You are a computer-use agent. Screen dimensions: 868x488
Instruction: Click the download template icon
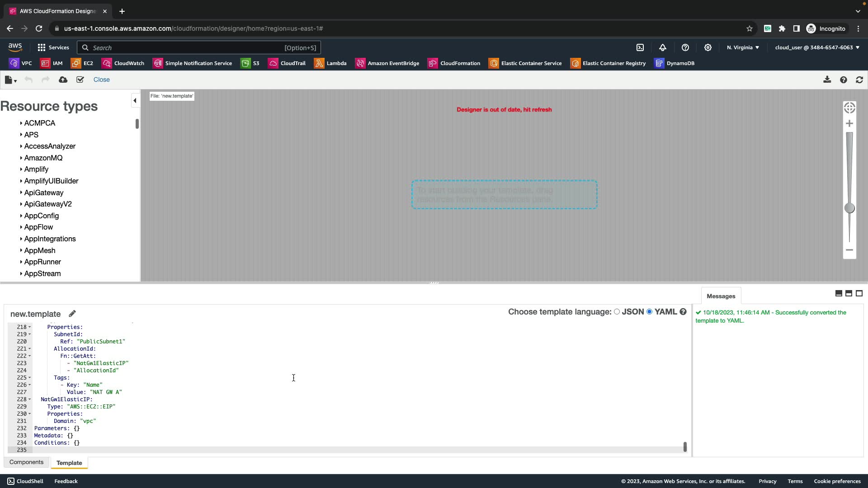coord(827,80)
